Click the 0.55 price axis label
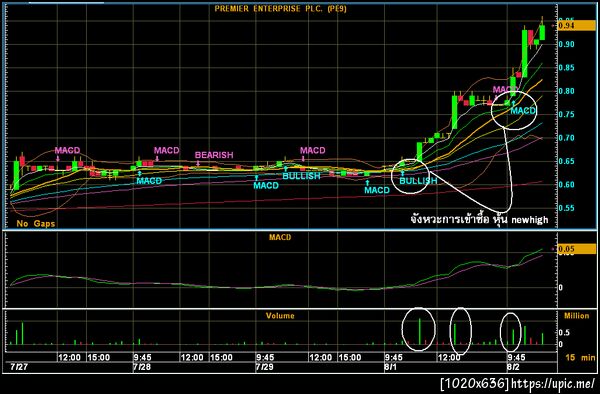 click(x=566, y=208)
